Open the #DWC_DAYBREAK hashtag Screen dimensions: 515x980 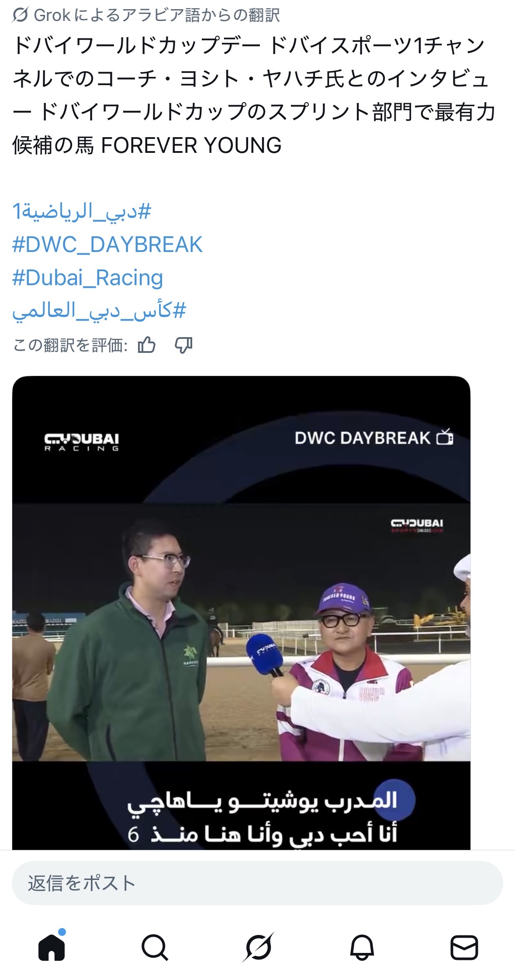(107, 245)
